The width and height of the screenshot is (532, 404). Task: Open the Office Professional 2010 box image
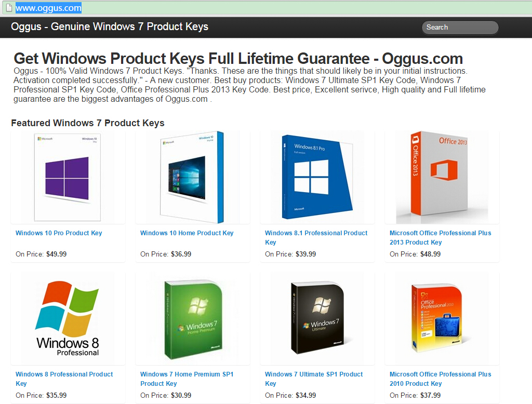[x=436, y=318]
